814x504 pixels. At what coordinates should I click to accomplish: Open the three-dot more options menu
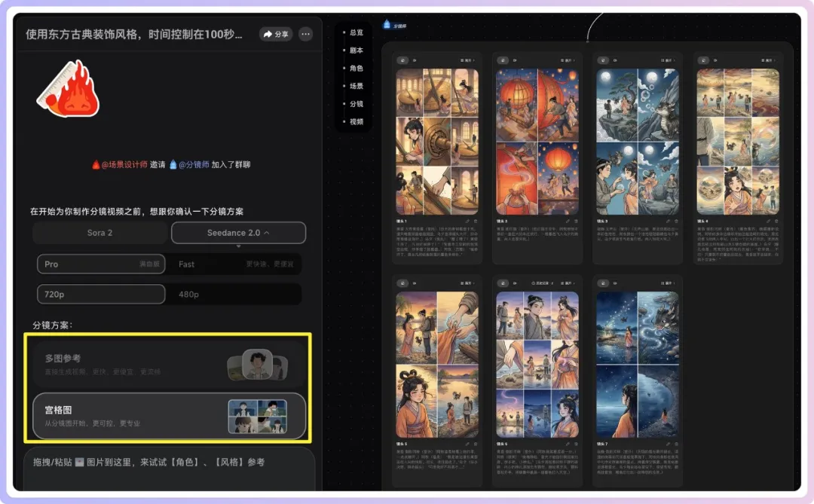(305, 34)
